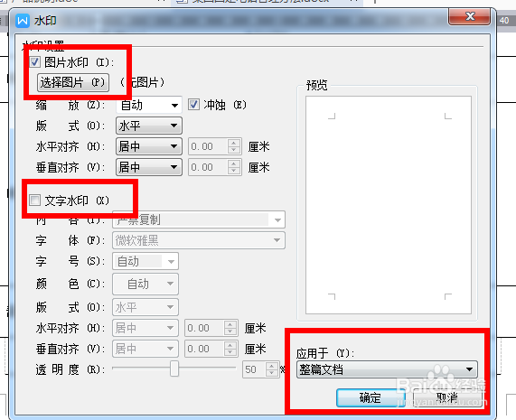Open the picture 垂直对齐 dropdown
Image resolution: width=516 pixels, height=420 pixels.
pyautogui.click(x=149, y=167)
